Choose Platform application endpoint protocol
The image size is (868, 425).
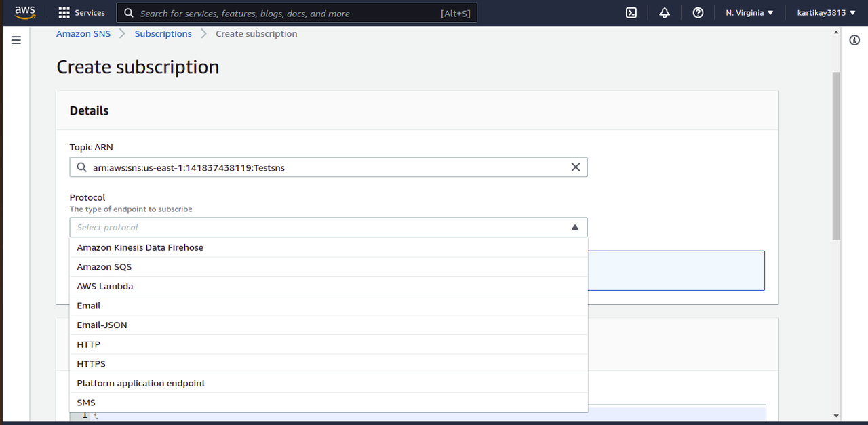pos(328,383)
